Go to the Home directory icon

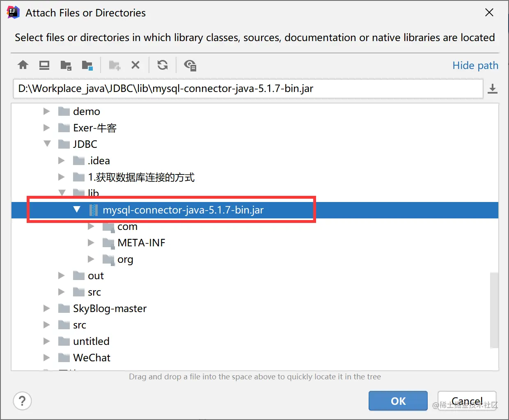tap(23, 65)
